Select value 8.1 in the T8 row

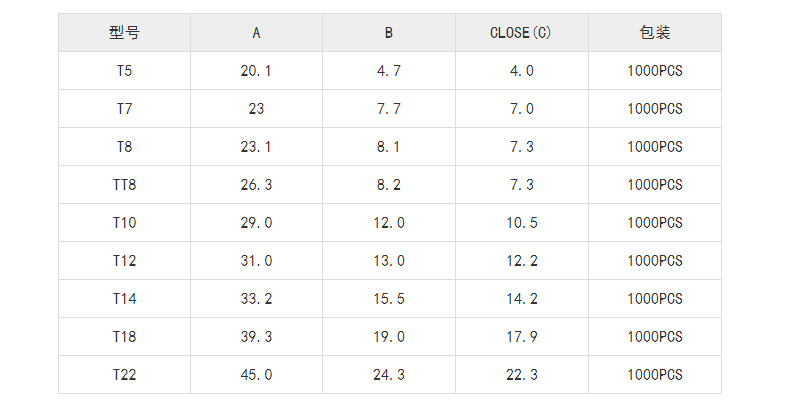[389, 147]
